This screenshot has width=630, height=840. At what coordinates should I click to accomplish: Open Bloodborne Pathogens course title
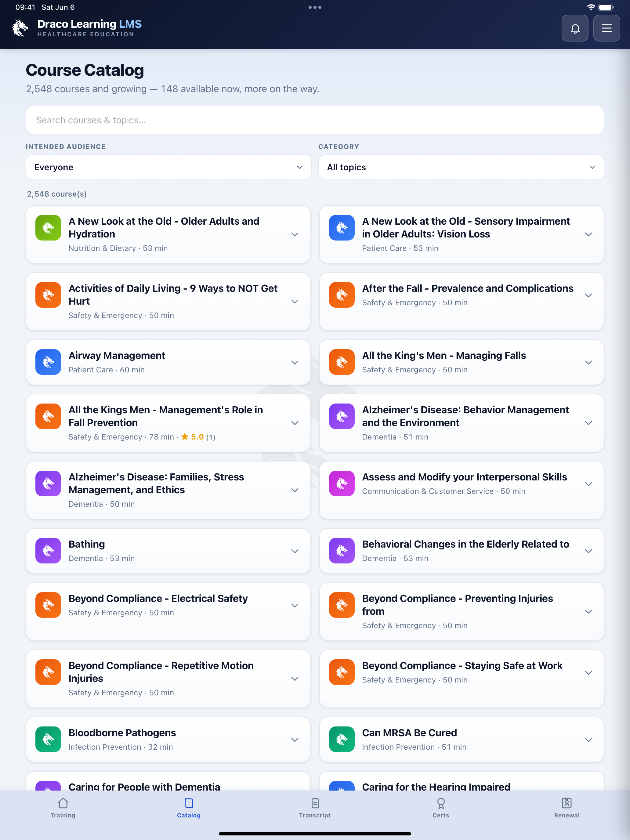coord(122,733)
